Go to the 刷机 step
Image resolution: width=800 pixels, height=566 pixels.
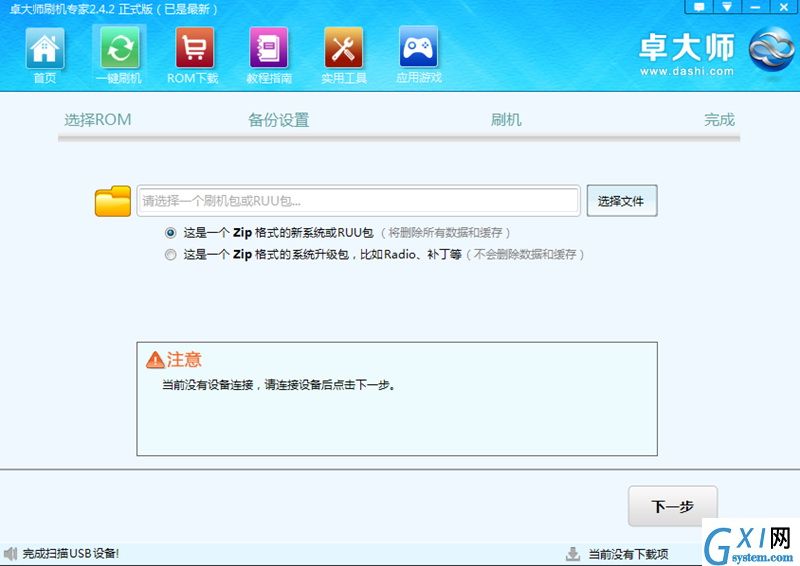coord(506,120)
